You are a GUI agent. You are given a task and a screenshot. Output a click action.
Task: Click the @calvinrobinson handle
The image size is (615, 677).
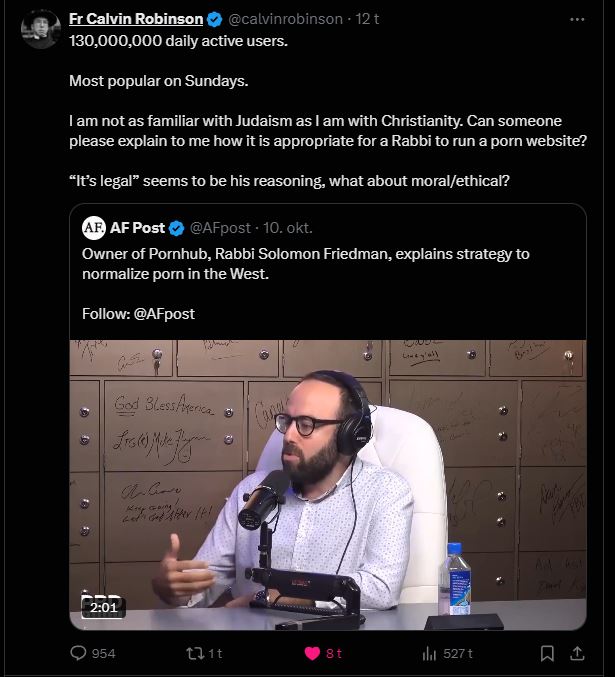pyautogui.click(x=285, y=19)
